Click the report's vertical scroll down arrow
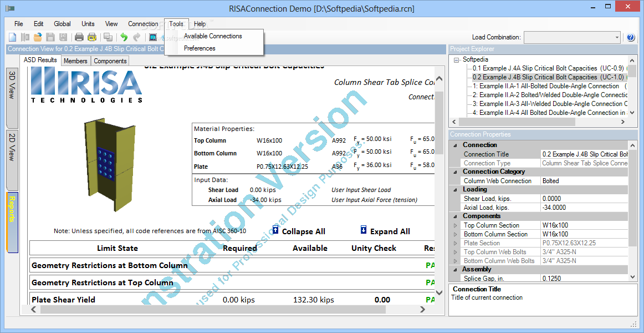Screen dimensions: 644x333 [x=438, y=292]
